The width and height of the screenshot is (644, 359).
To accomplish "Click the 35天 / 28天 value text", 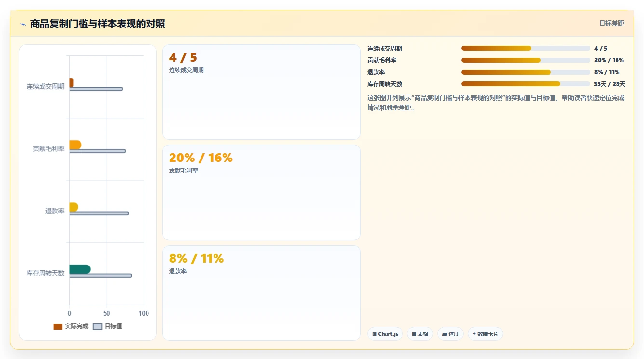I will (x=609, y=84).
